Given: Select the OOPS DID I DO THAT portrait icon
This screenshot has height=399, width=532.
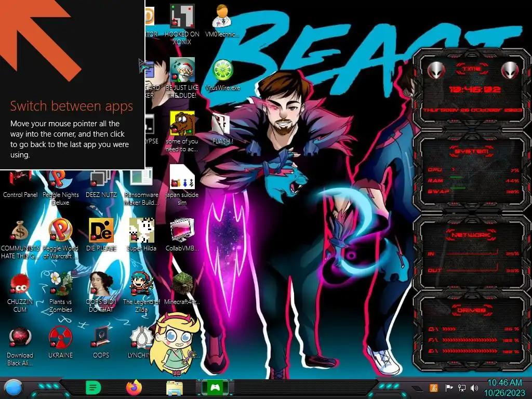Looking at the screenshot, I should [101, 284].
